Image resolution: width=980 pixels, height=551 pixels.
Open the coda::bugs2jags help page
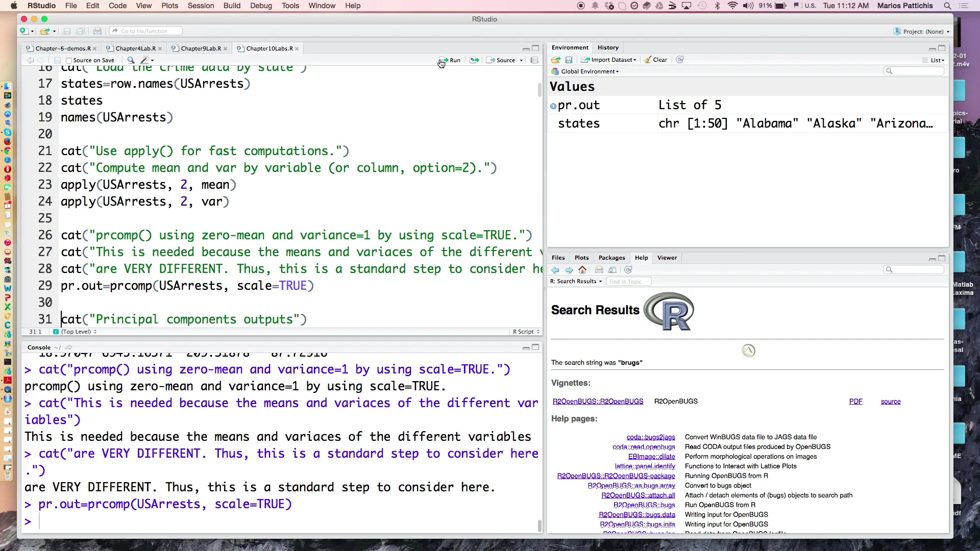(651, 437)
